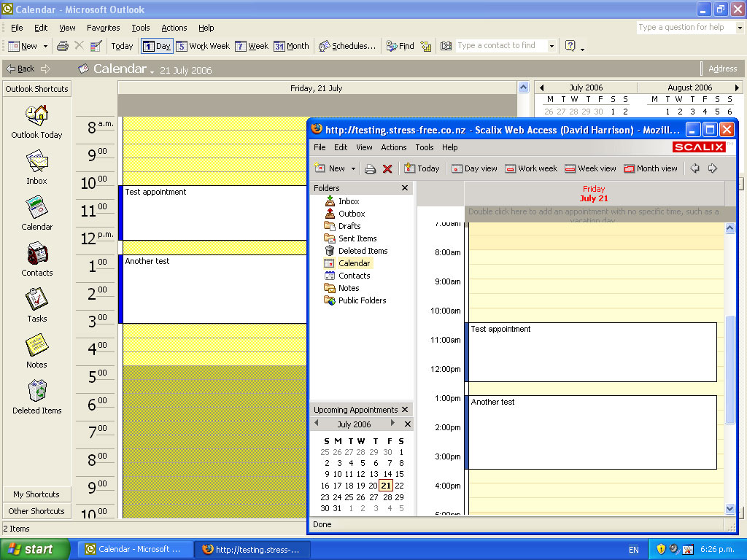Click Scalix calendar vertical scrollbar thumb
This screenshot has width=747, height=560.
(729, 370)
